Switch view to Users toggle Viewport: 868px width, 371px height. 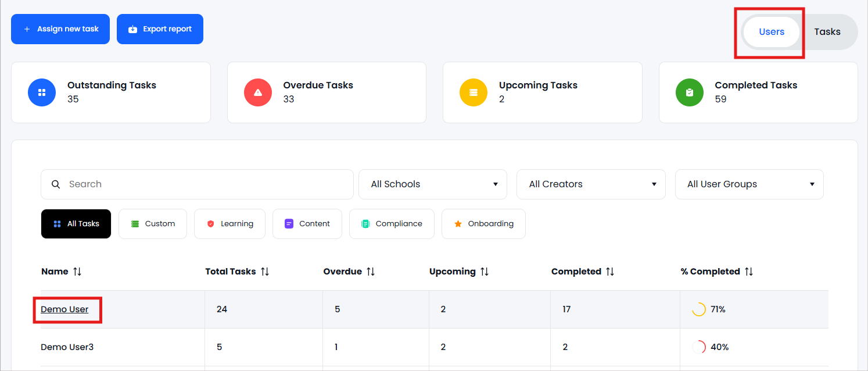[772, 32]
